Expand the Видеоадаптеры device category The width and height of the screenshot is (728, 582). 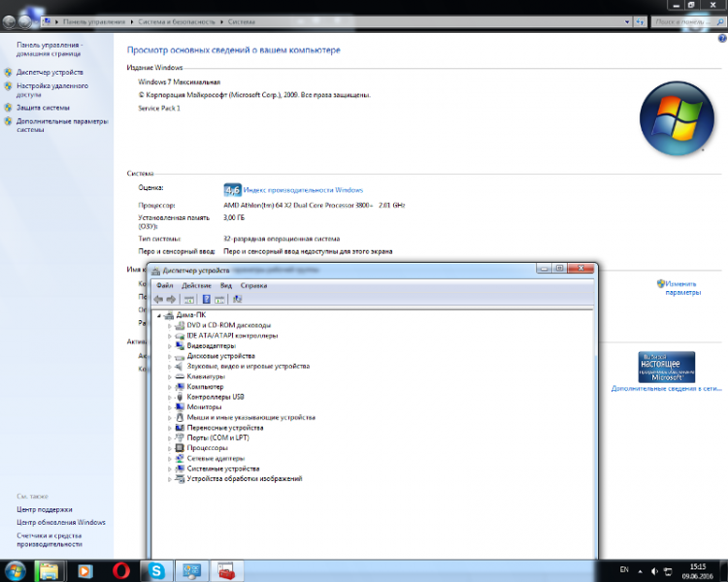click(169, 346)
